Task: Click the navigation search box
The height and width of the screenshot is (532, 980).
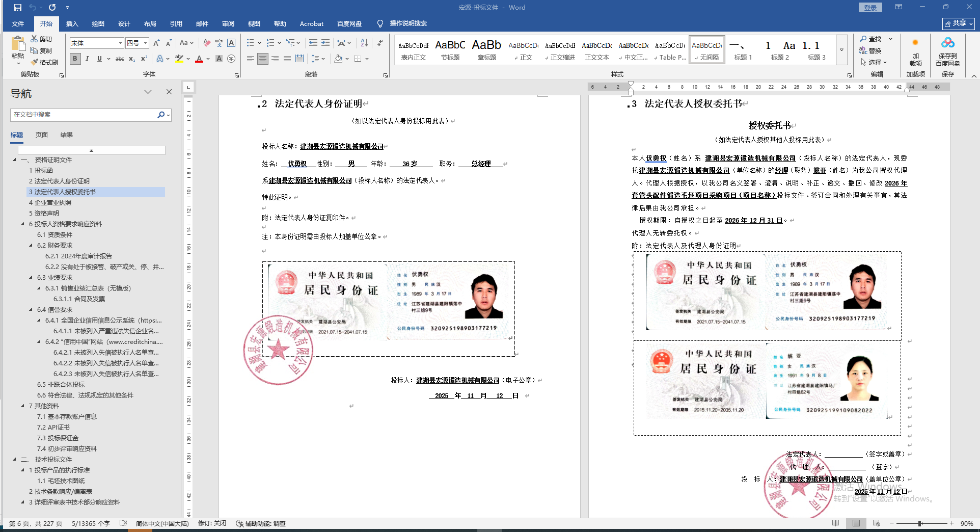Action: (x=85, y=115)
